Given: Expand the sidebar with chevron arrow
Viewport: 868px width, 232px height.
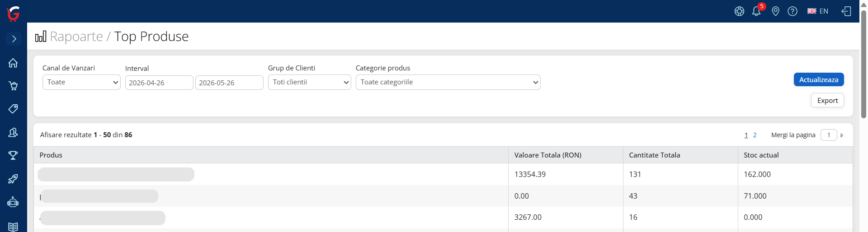Looking at the screenshot, I should click(x=14, y=39).
